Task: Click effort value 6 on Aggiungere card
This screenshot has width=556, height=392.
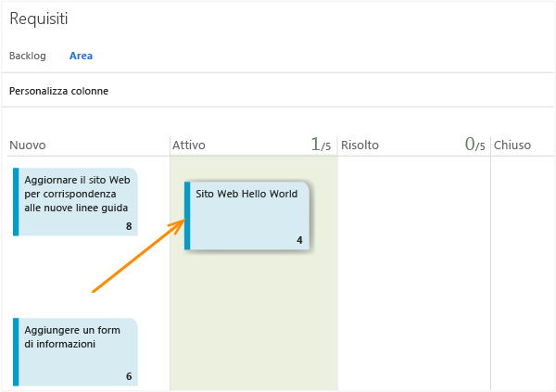Action: [129, 376]
